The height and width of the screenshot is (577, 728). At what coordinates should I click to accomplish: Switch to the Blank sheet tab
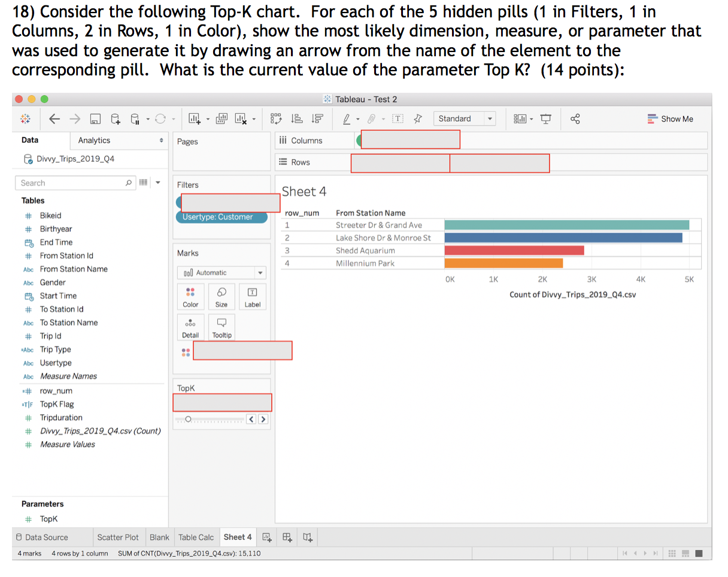pyautogui.click(x=159, y=537)
